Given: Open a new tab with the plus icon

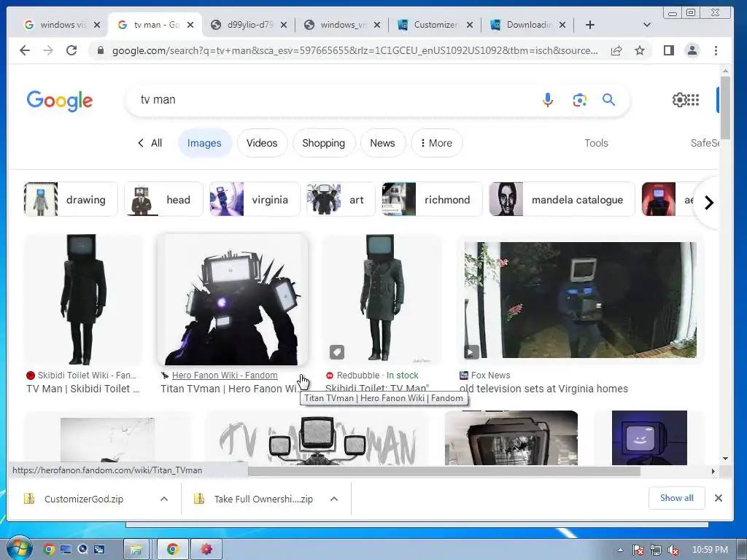Looking at the screenshot, I should (589, 25).
